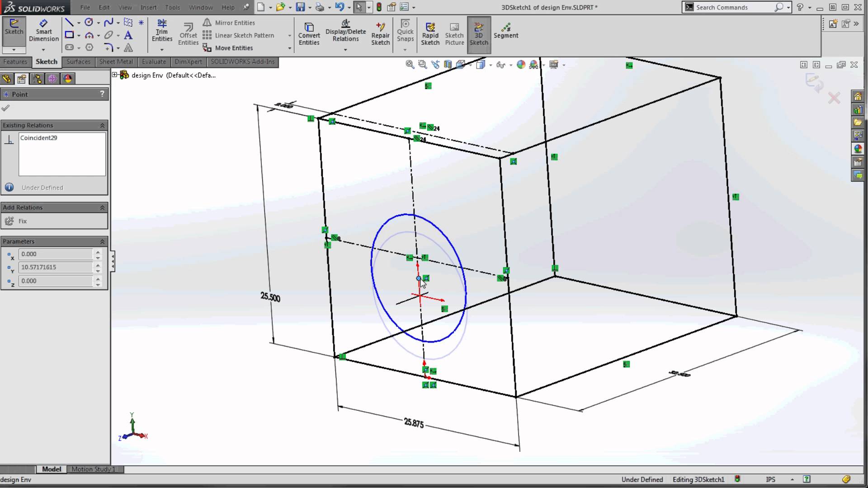Expand the Parameters panel
Viewport: 868px width, 488px height.
[x=102, y=241]
